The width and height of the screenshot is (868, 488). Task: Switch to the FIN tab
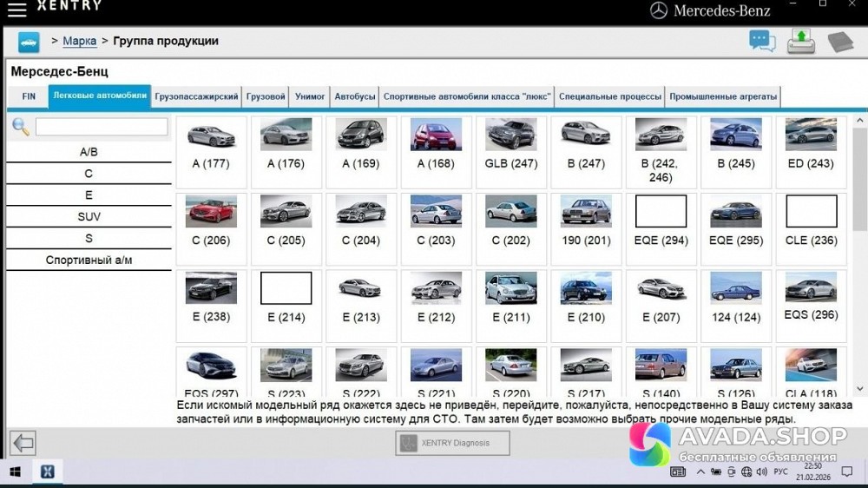29,96
